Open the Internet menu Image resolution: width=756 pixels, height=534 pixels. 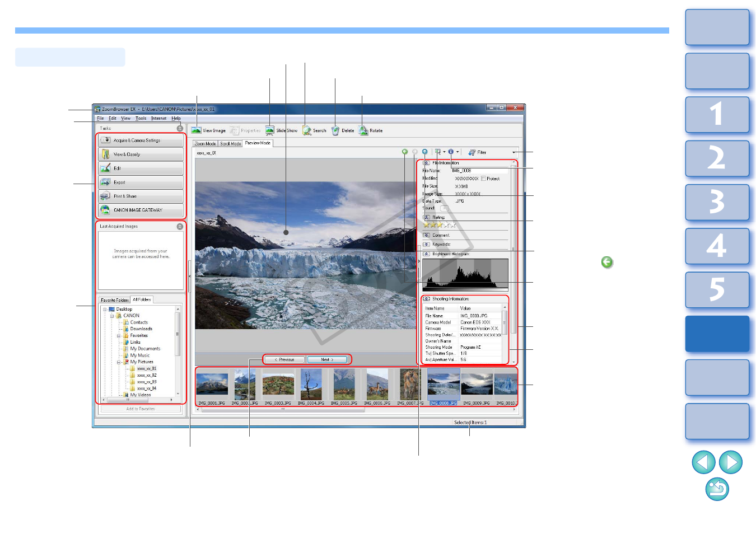pyautogui.click(x=158, y=119)
